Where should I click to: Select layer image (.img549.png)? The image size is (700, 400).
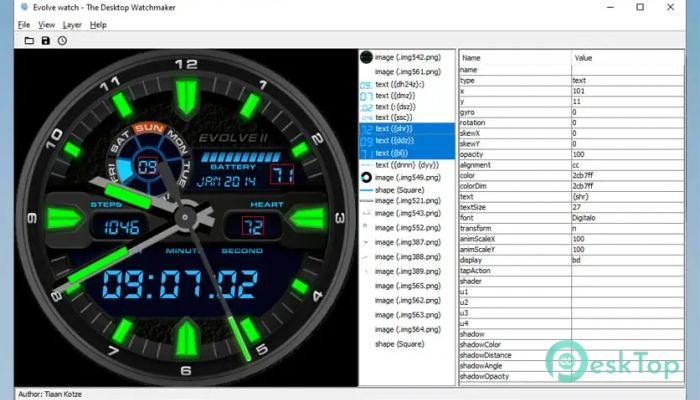pyautogui.click(x=408, y=177)
